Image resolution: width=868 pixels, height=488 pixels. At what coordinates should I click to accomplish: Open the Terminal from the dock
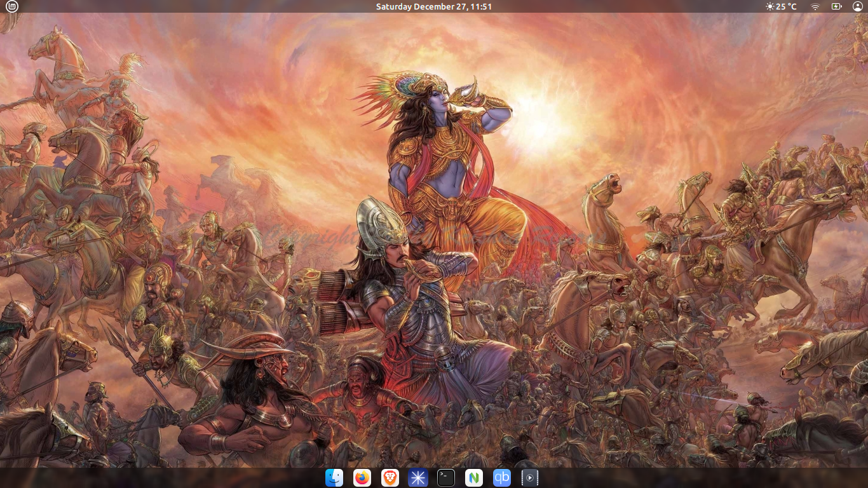click(x=446, y=478)
